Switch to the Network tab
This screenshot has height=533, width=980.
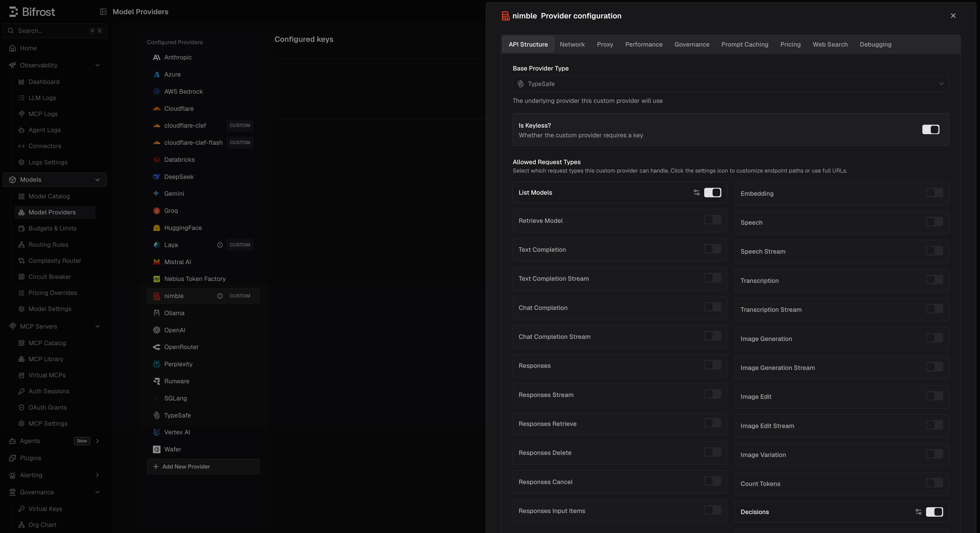572,44
